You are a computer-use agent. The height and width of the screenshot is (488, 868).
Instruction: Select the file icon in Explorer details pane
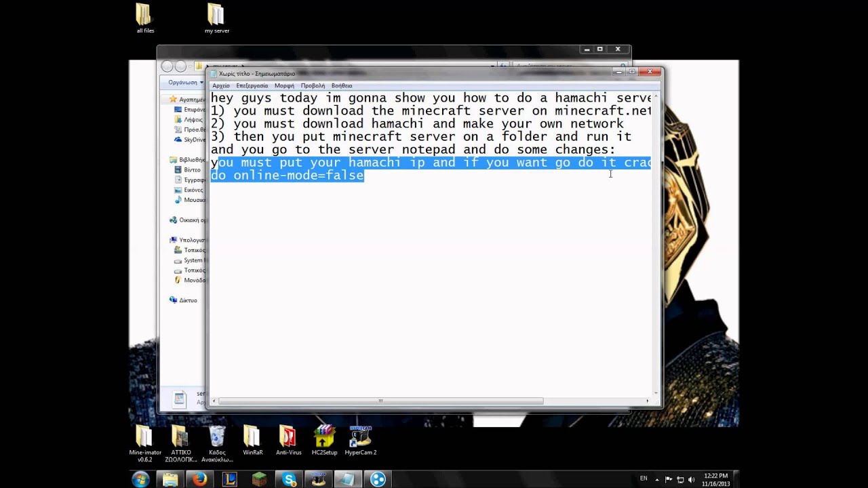[x=180, y=399]
